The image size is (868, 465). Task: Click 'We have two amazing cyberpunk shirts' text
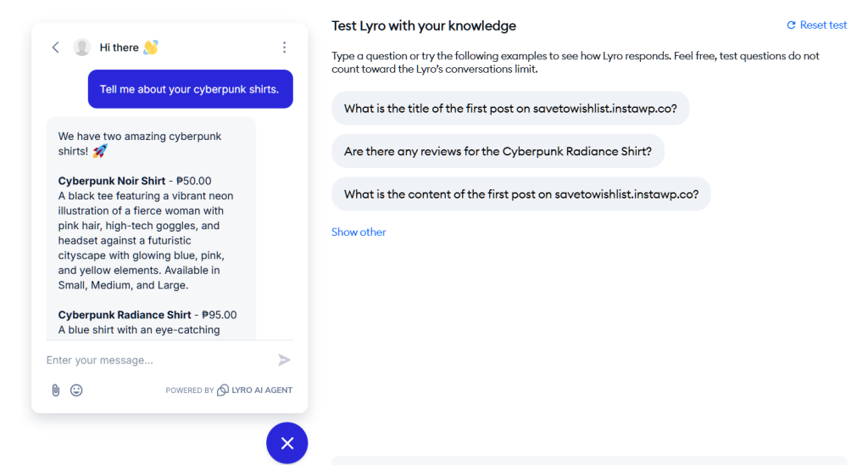140,143
